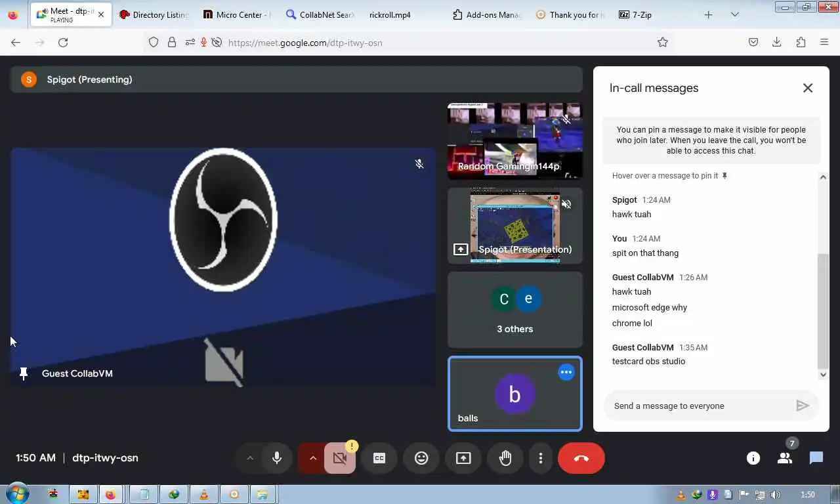Click the Send a message to everyone field

[700, 406]
